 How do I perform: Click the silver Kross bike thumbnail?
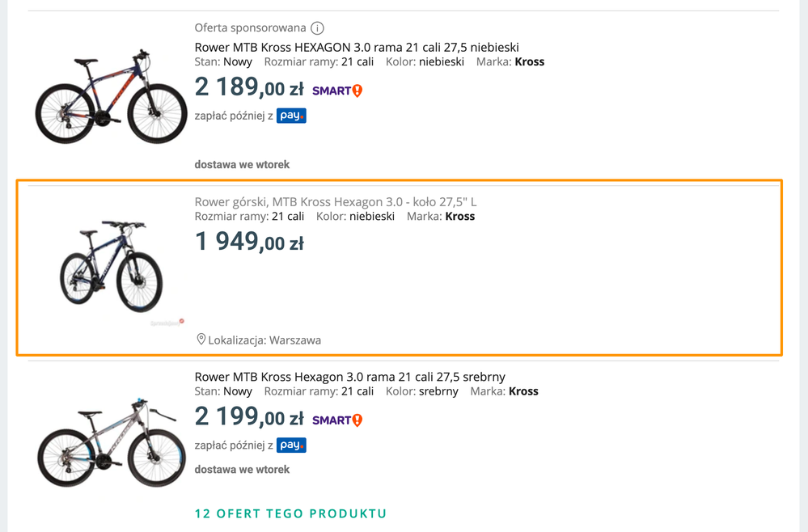point(112,442)
